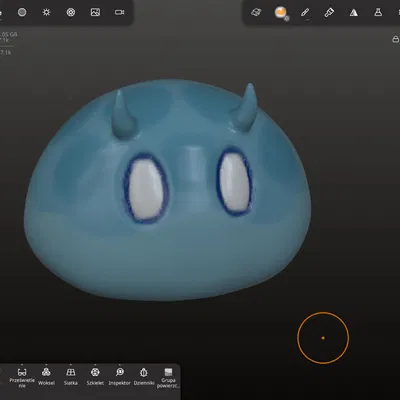Open the Inspektor tool
This screenshot has height=400, width=400.
coord(120,376)
